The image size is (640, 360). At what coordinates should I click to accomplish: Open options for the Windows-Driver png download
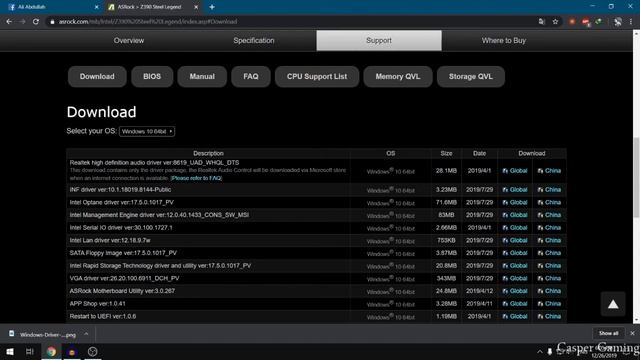pyautogui.click(x=86, y=334)
